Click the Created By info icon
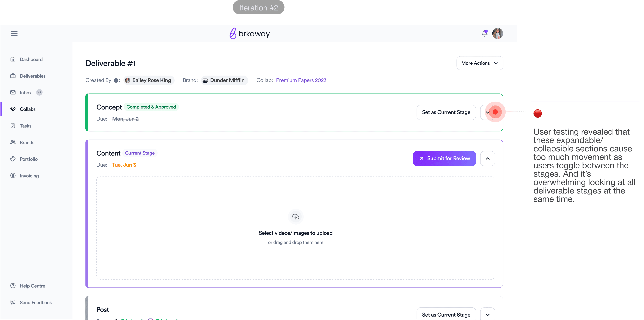644x320 pixels. click(x=116, y=81)
